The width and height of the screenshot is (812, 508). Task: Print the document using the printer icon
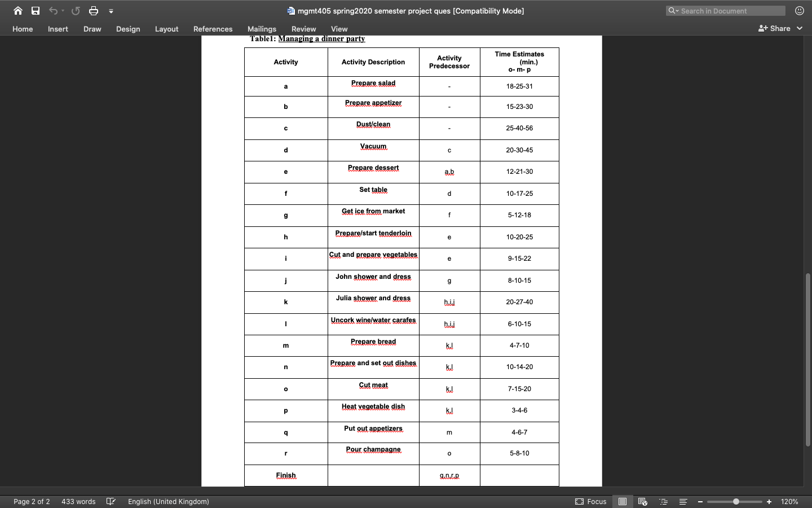[94, 11]
